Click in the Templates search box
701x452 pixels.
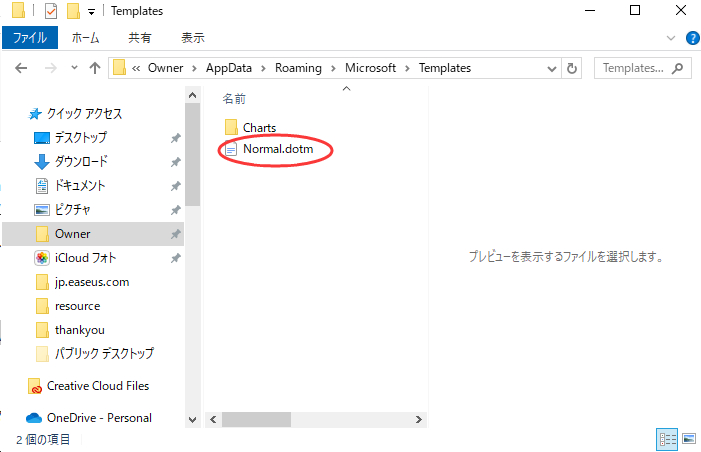[635, 69]
